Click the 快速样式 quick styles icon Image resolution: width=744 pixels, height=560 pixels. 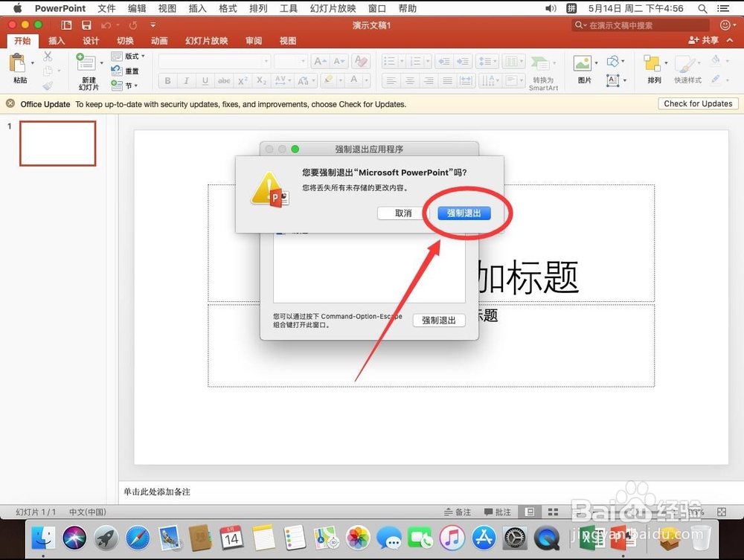[x=685, y=63]
